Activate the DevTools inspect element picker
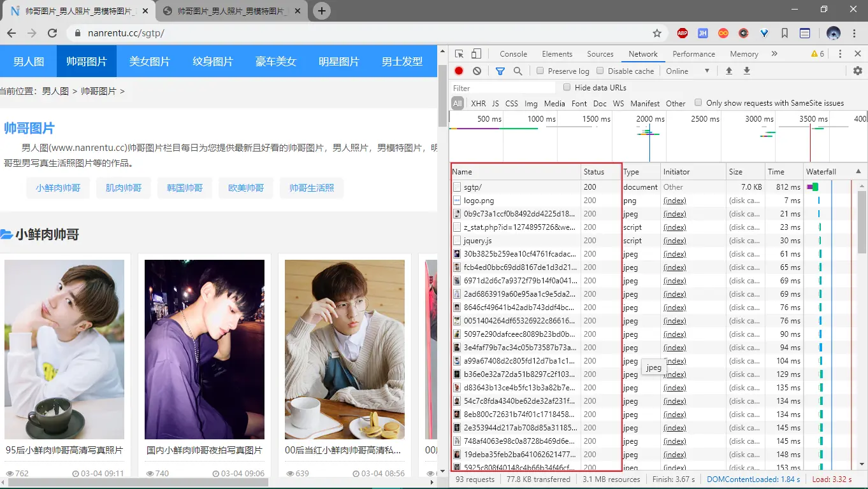The image size is (868, 489). point(459,54)
